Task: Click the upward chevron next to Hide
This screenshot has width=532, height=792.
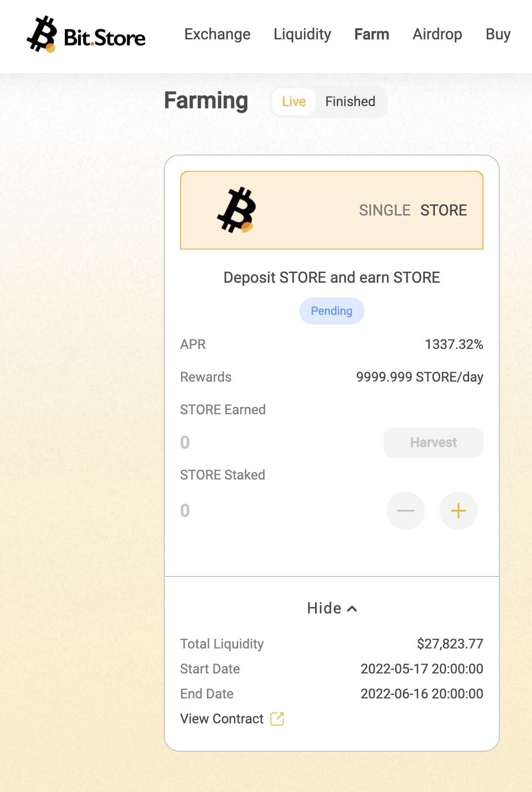Action: (352, 609)
